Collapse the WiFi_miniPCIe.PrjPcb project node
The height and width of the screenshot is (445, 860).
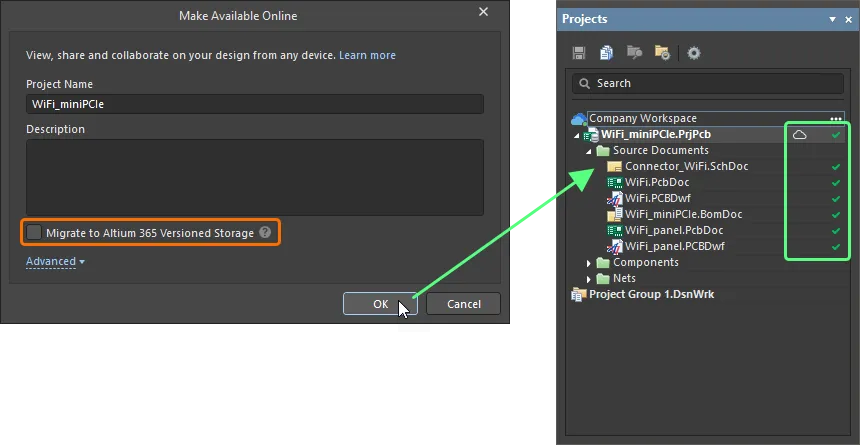click(x=576, y=135)
